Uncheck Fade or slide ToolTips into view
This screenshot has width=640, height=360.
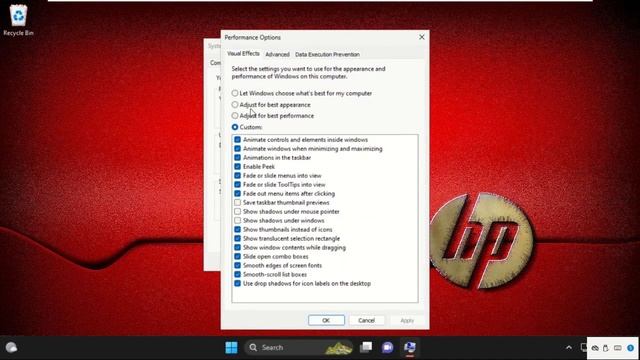click(238, 184)
